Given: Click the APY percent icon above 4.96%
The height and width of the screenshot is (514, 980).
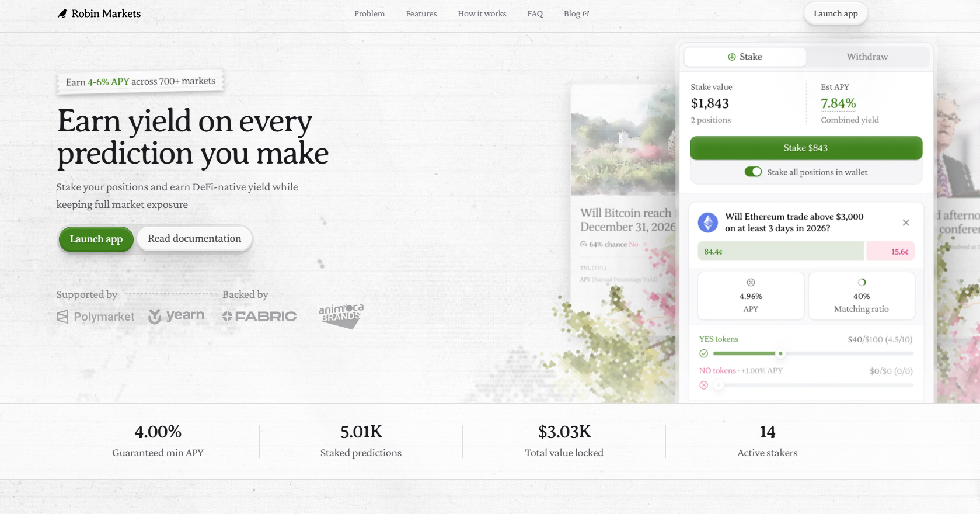Looking at the screenshot, I should click(x=751, y=282).
